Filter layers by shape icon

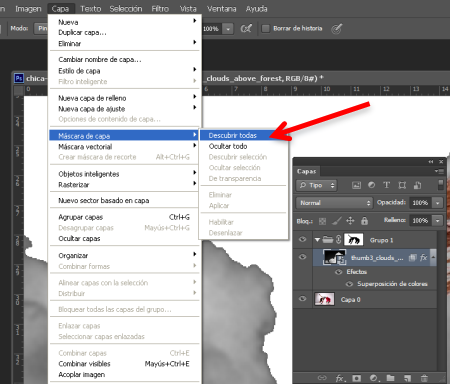pos(402,185)
